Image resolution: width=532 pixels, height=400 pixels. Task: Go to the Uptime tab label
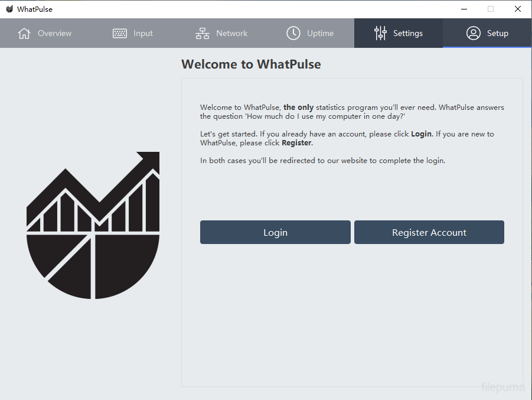point(320,34)
